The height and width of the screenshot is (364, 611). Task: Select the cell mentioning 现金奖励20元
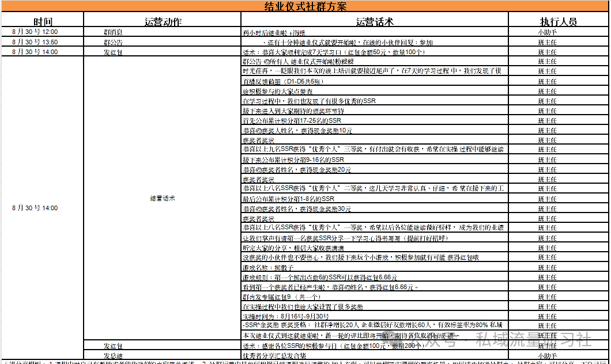tap(375, 170)
